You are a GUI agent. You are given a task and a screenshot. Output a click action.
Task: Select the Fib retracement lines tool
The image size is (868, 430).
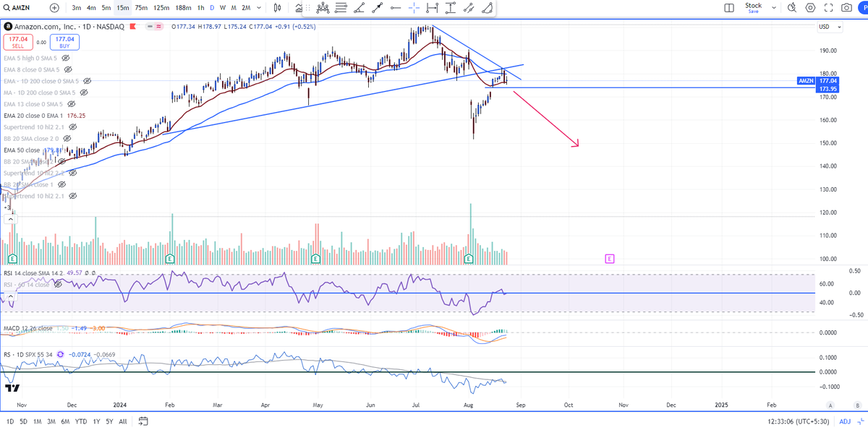[341, 8]
